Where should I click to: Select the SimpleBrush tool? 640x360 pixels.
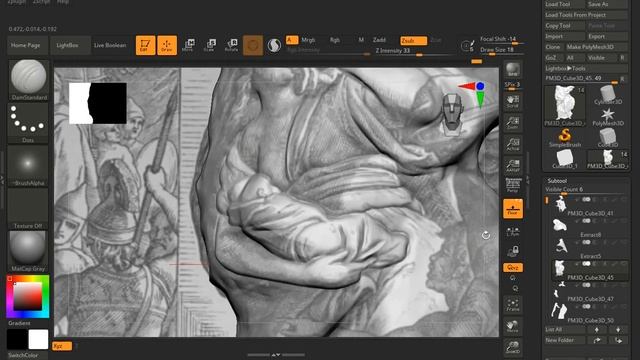click(564, 138)
